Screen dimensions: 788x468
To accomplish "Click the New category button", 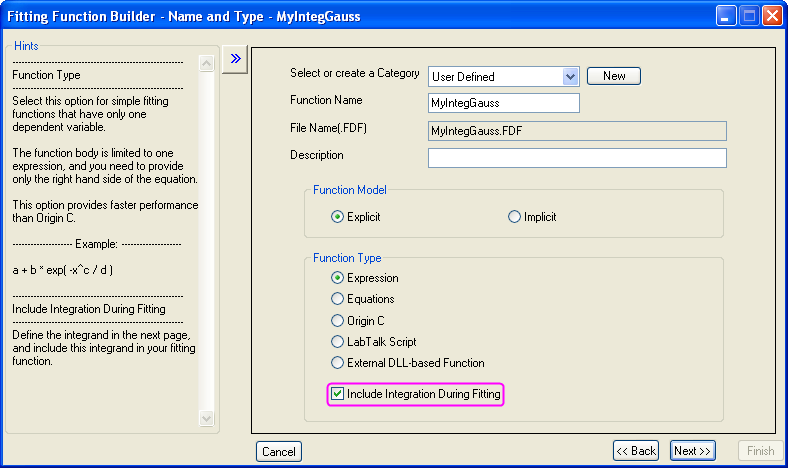I will (x=613, y=76).
